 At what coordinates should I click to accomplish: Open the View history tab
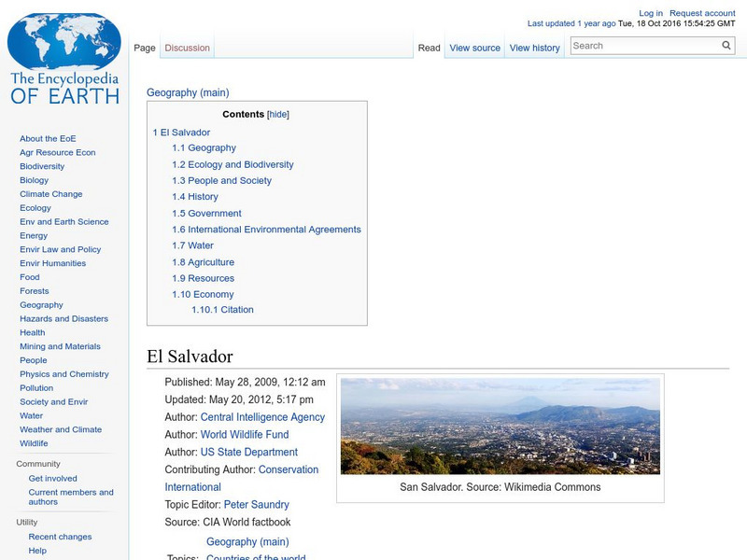534,48
